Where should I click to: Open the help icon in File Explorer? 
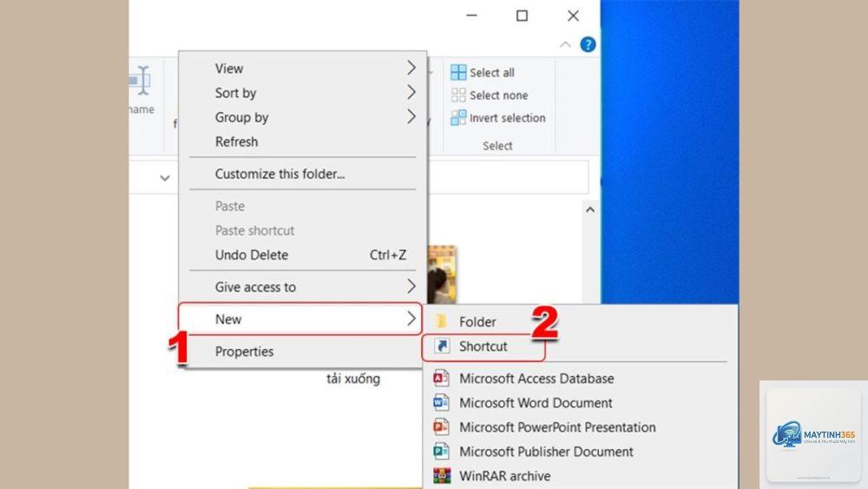(x=588, y=44)
